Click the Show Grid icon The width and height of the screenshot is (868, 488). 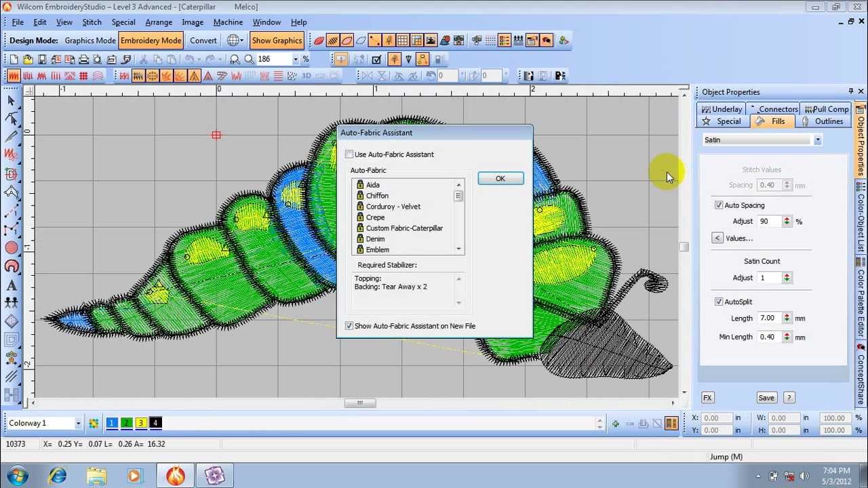[x=403, y=41]
